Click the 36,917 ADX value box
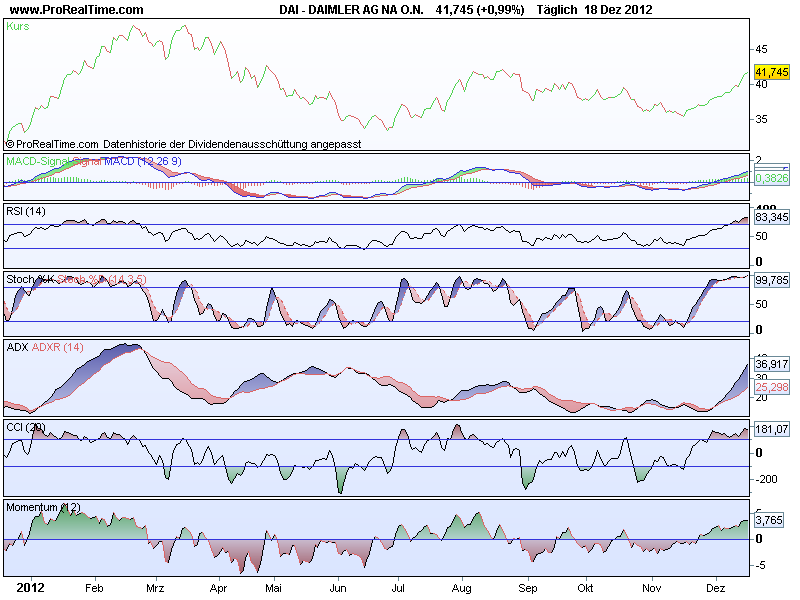The image size is (800, 600). pos(771,364)
